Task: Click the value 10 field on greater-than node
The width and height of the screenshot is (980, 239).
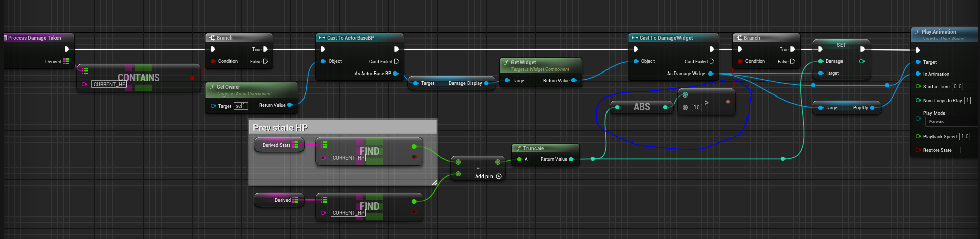Action: (x=697, y=108)
